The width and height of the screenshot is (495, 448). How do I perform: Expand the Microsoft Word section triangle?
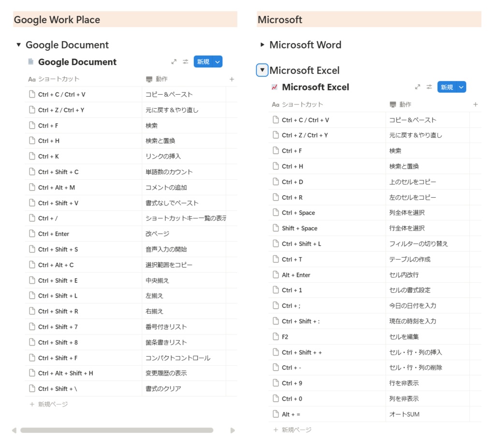pyautogui.click(x=262, y=44)
